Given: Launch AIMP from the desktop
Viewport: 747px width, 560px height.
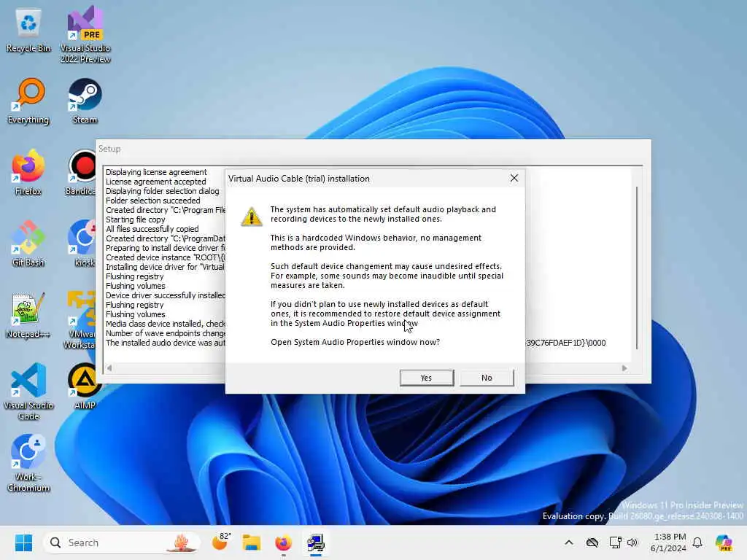Looking at the screenshot, I should (83, 386).
